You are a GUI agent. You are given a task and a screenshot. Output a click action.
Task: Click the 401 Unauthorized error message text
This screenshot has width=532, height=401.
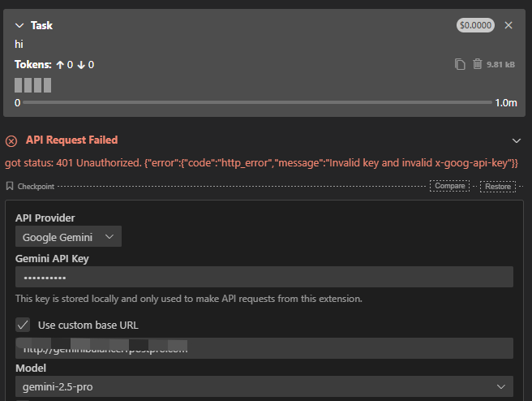coord(261,163)
